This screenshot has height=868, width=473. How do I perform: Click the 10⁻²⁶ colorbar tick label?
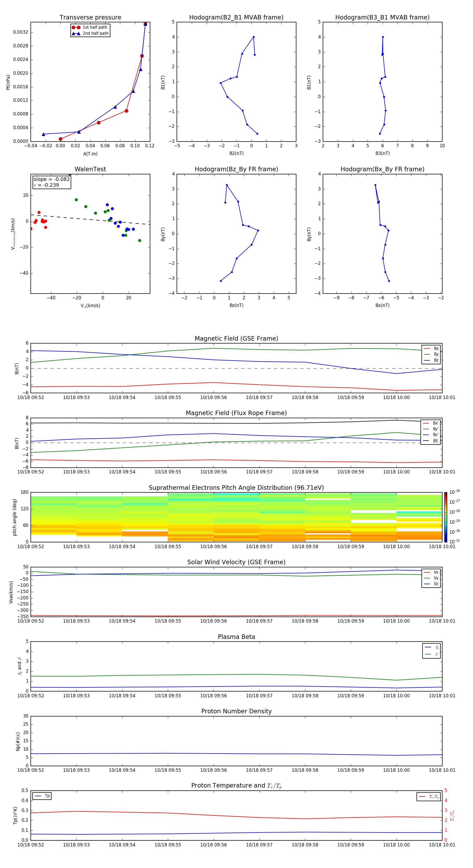(x=455, y=492)
